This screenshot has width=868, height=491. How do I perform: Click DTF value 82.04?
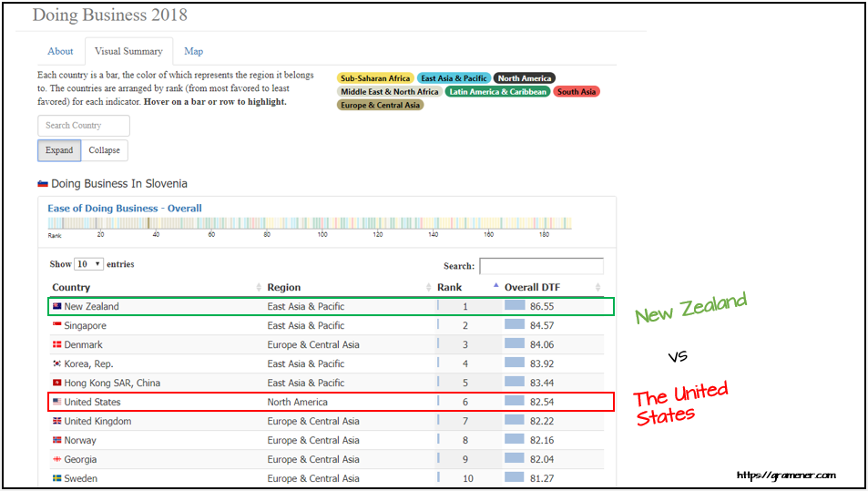(541, 459)
